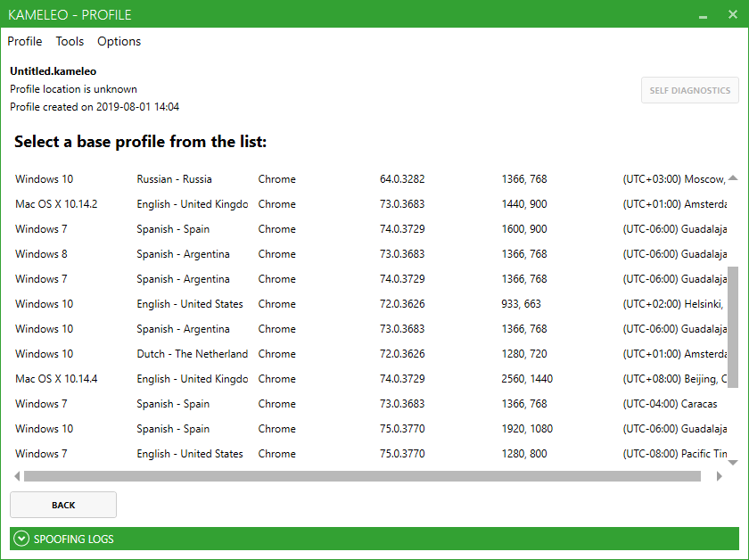Viewport: 749px width, 560px height.
Task: Click the 'Profile location is unknown' text
Action: 73,89
